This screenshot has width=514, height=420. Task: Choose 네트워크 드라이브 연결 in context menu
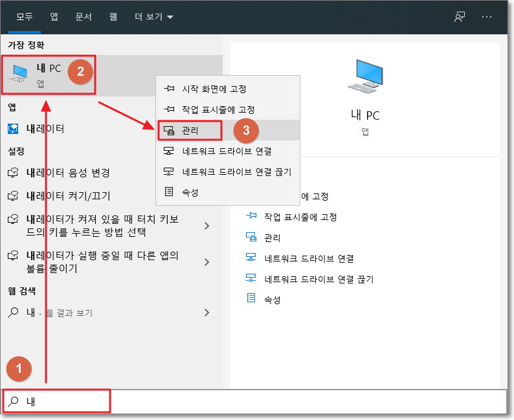227,151
